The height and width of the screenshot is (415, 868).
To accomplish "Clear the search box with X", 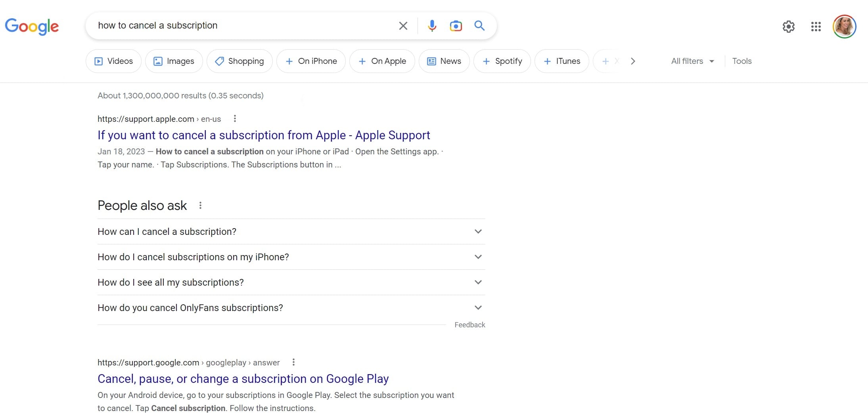I will pyautogui.click(x=403, y=26).
